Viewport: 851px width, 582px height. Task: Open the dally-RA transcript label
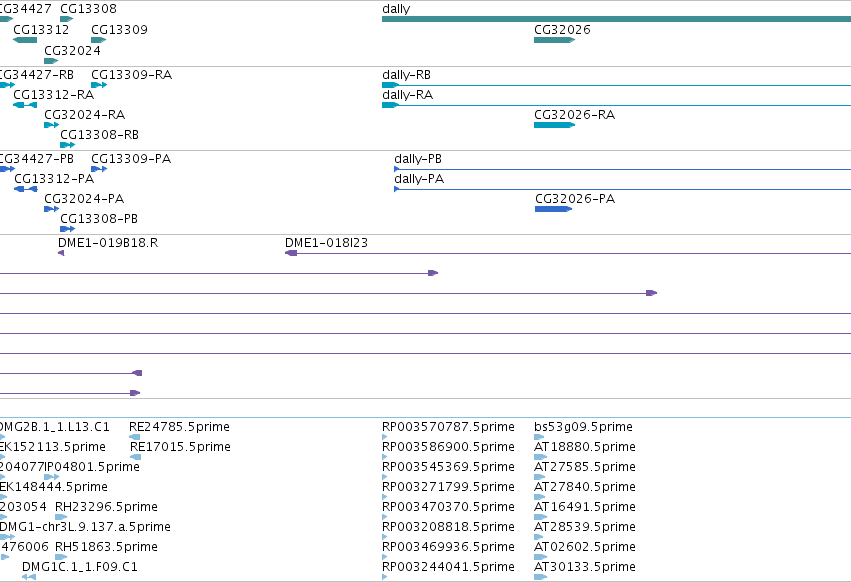[x=408, y=95]
